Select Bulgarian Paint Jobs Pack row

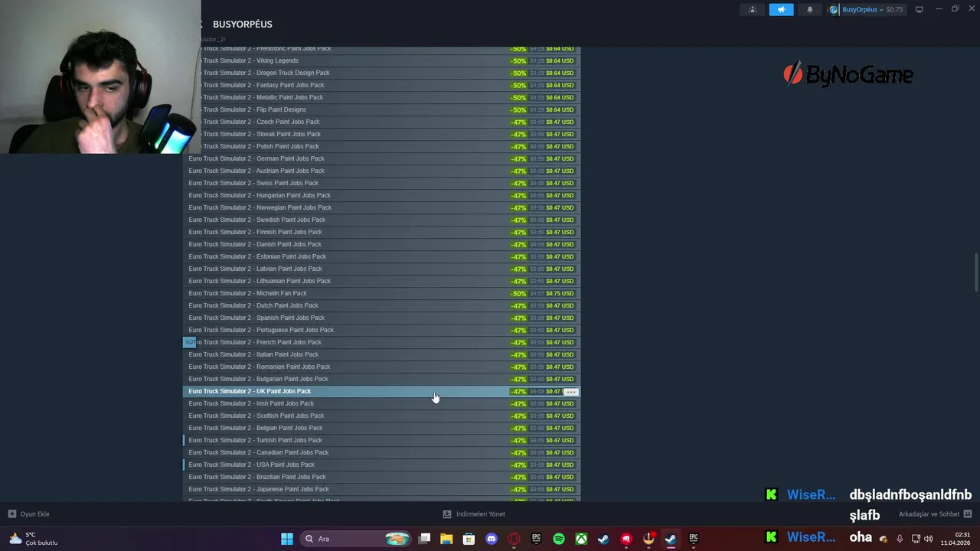click(x=382, y=380)
